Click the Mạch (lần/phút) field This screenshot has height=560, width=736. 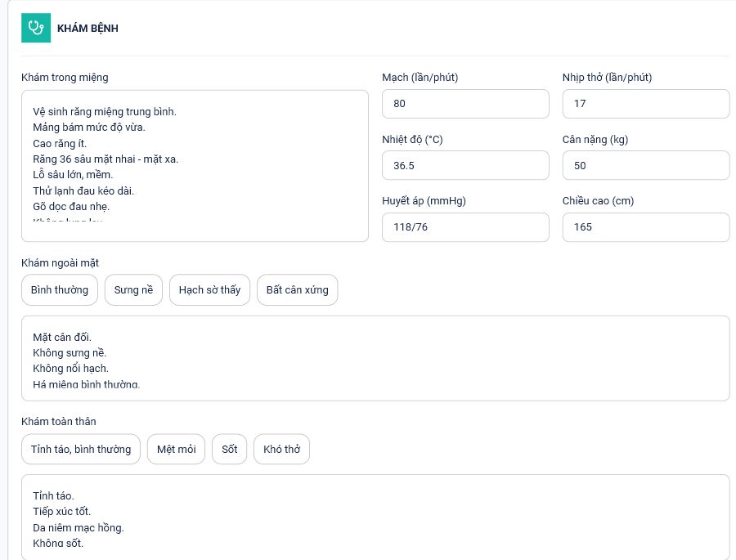pos(465,104)
